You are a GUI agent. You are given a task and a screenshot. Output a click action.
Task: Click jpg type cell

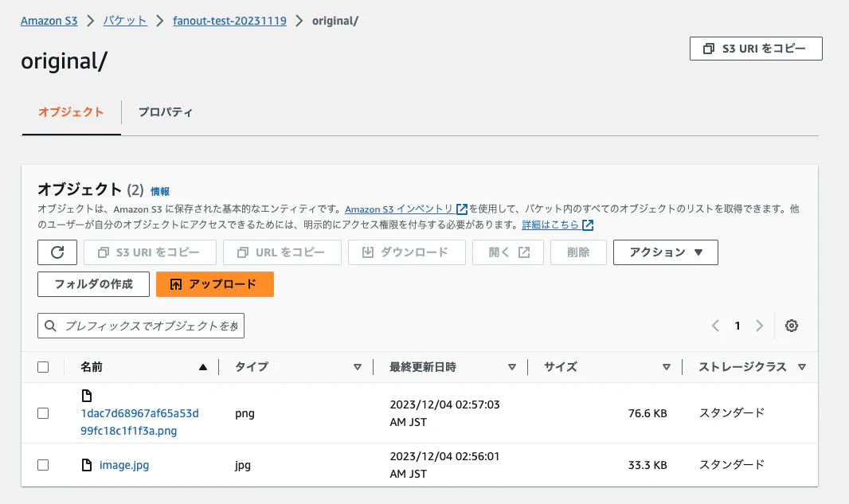click(x=243, y=466)
